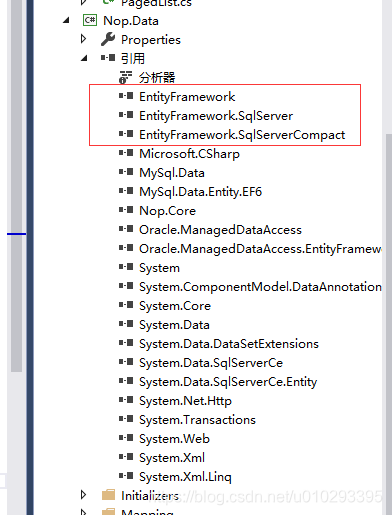Click the System.Core reference icon
This screenshot has height=515, width=392.
[x=126, y=305]
